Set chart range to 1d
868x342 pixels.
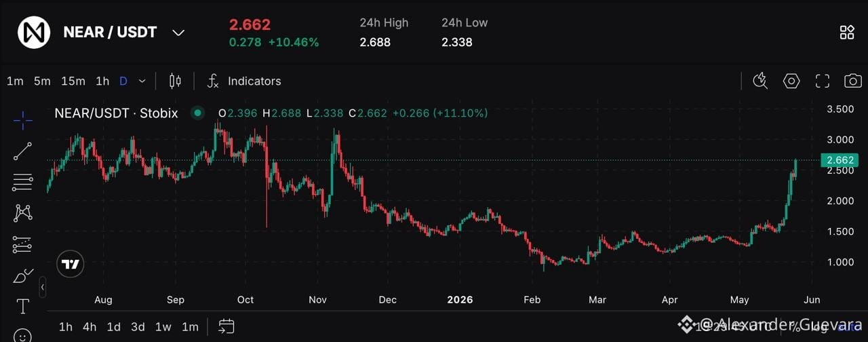click(114, 327)
